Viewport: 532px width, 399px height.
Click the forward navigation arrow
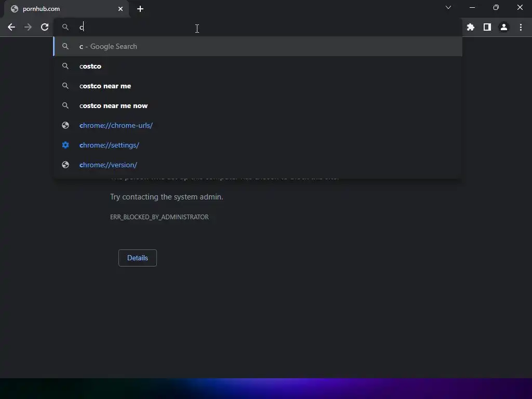pyautogui.click(x=28, y=27)
